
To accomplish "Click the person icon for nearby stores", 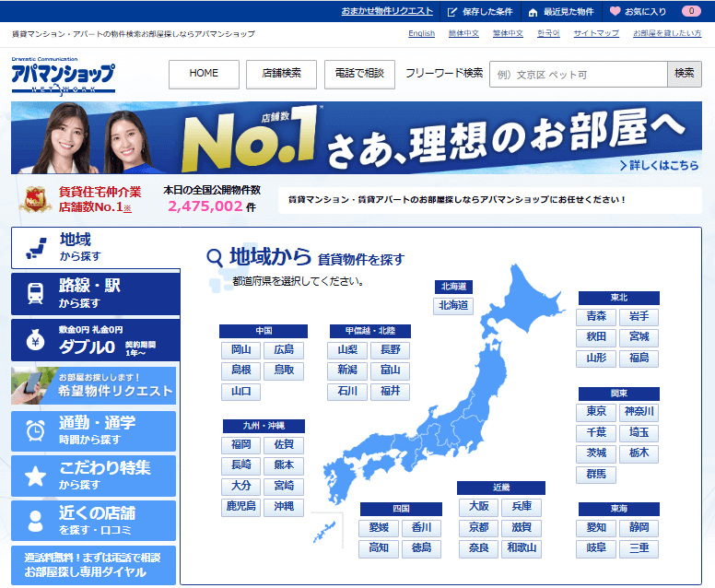I will coord(35,520).
